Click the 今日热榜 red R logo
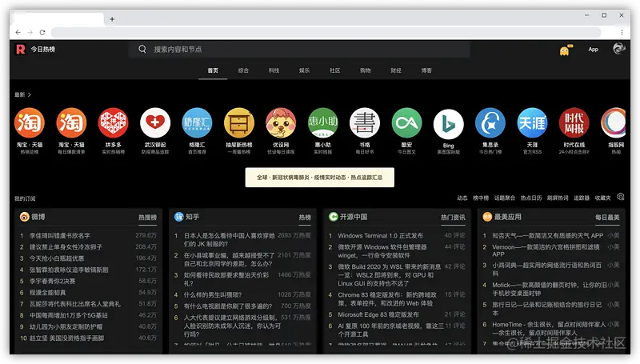This screenshot has height=364, width=640. [x=21, y=50]
